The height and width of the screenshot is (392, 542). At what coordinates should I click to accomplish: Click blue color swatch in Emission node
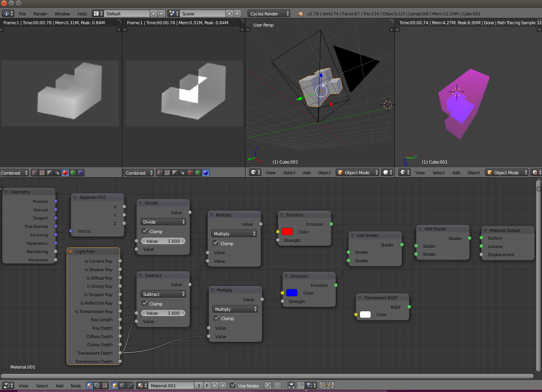click(292, 293)
